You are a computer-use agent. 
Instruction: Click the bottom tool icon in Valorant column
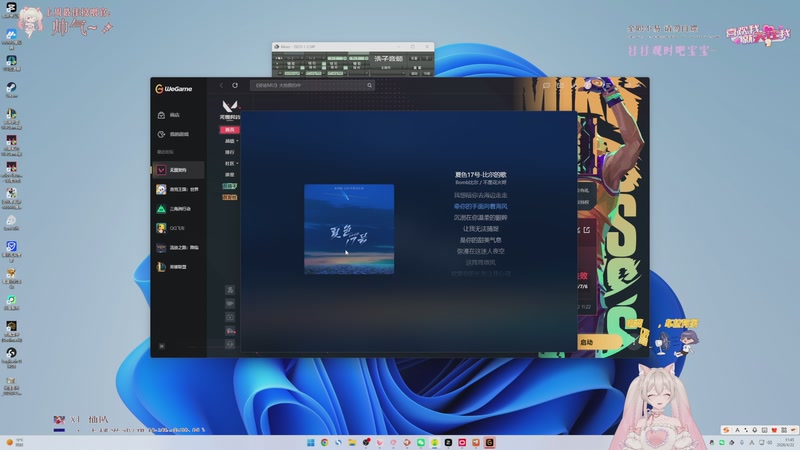[230, 344]
